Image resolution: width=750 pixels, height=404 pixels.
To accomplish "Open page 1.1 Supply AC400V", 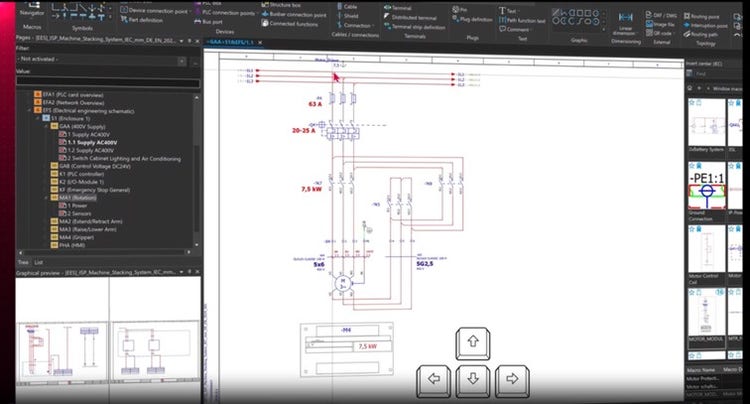I will pos(88,142).
